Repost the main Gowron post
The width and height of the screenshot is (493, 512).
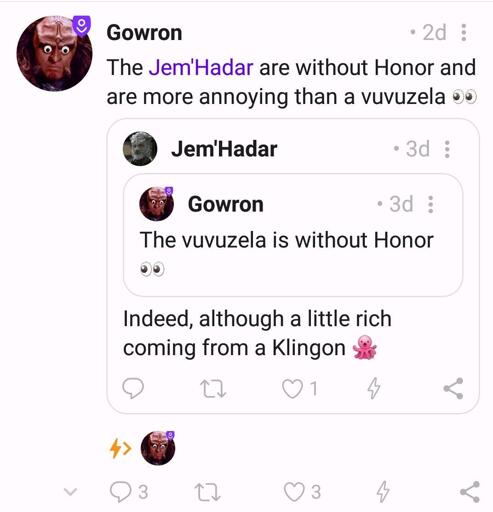click(x=207, y=492)
